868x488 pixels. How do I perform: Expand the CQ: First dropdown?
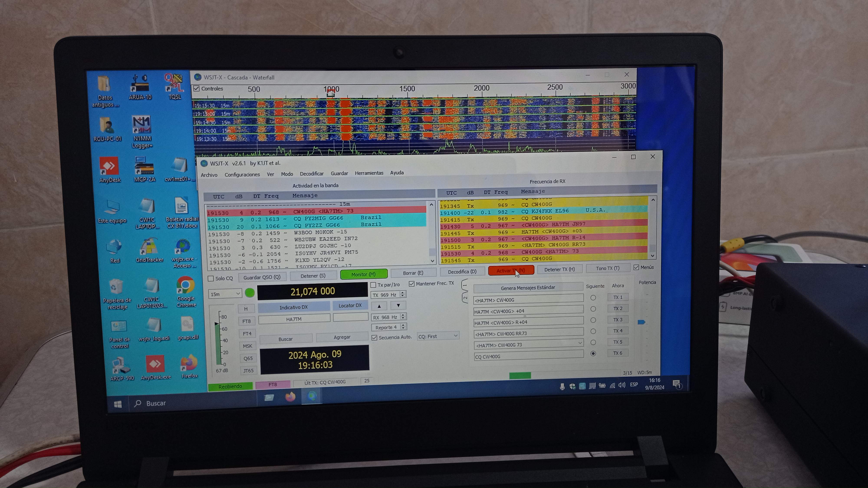(438, 336)
